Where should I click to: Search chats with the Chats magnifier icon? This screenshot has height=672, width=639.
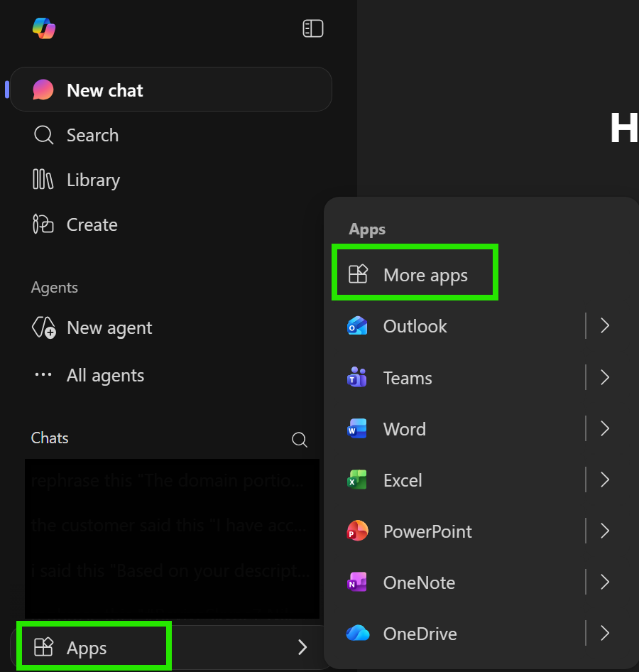point(300,439)
